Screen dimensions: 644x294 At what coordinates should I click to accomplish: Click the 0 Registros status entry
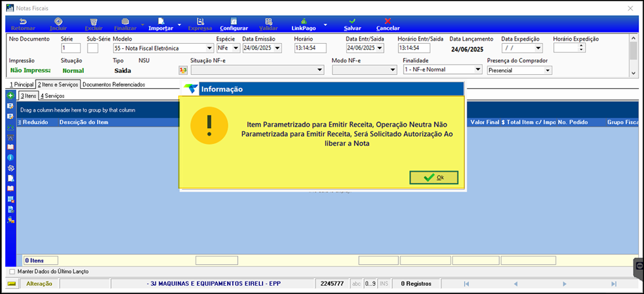(417, 284)
